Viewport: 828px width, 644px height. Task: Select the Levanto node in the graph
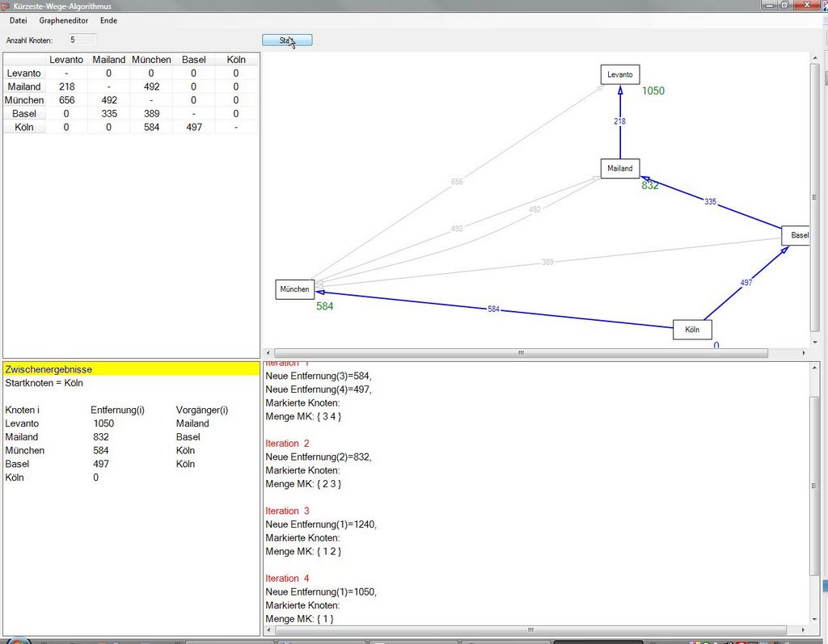pos(620,74)
